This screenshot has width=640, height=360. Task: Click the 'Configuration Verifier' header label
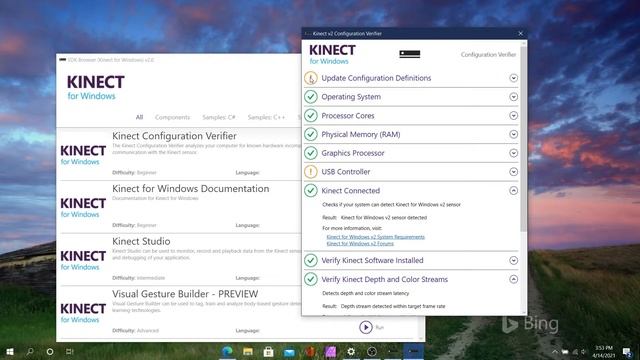coord(489,55)
